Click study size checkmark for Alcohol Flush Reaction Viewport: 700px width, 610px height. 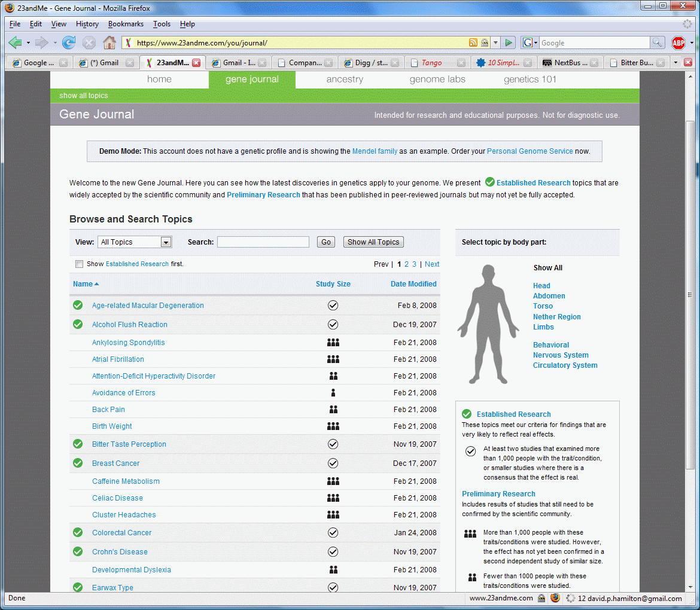[333, 324]
